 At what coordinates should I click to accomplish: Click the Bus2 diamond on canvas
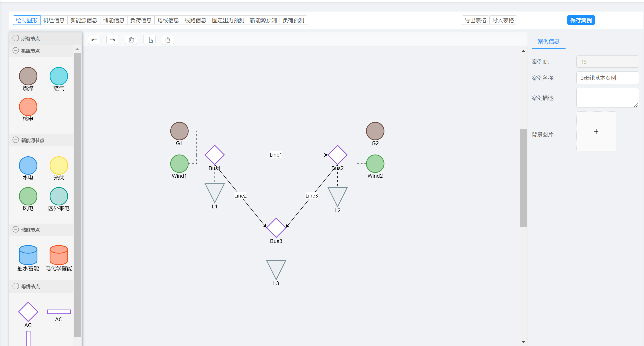(x=338, y=155)
